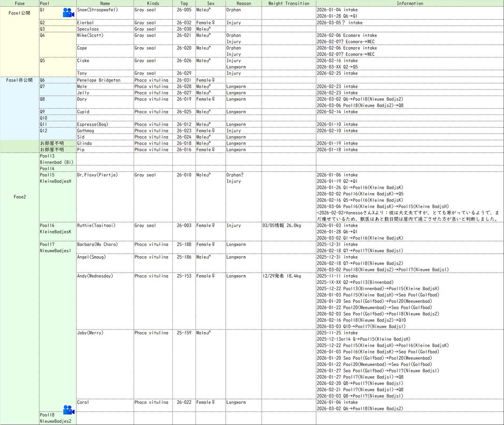Viewport: 504px width, 425px height.
Task: Select name cell 'Barbara(Mo Chara)'
Action: 105,247
